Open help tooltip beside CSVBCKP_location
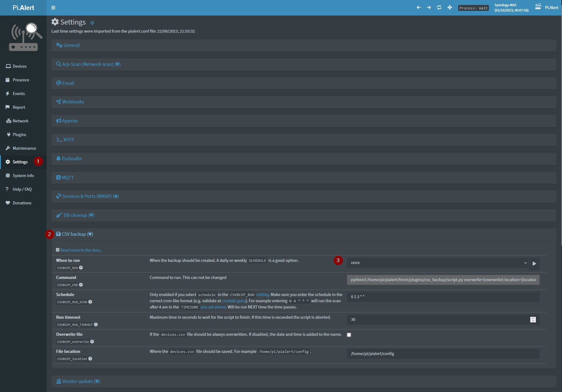 [90, 359]
